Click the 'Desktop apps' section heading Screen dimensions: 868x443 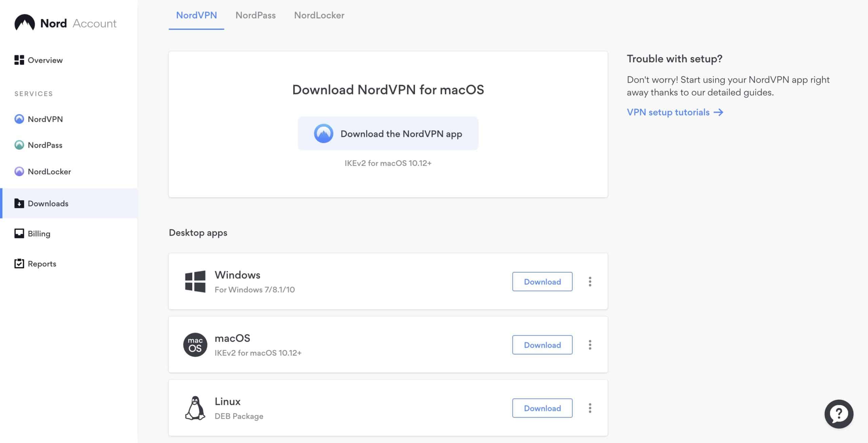[198, 233]
